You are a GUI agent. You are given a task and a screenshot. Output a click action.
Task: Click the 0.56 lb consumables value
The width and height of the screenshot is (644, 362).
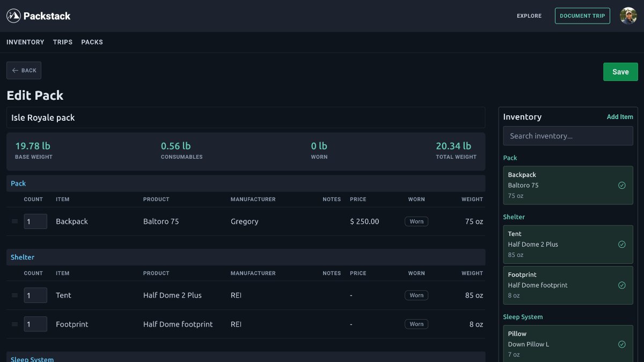pyautogui.click(x=176, y=146)
